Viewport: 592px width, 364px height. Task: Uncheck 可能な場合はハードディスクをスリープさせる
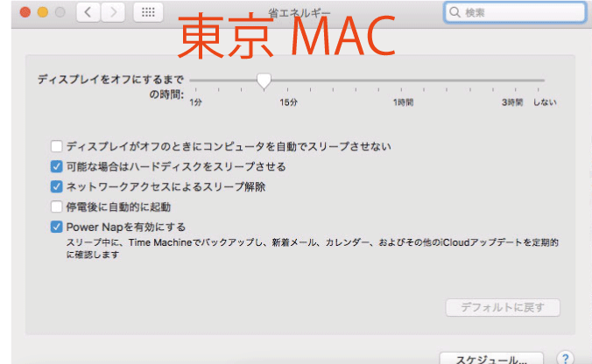56,166
